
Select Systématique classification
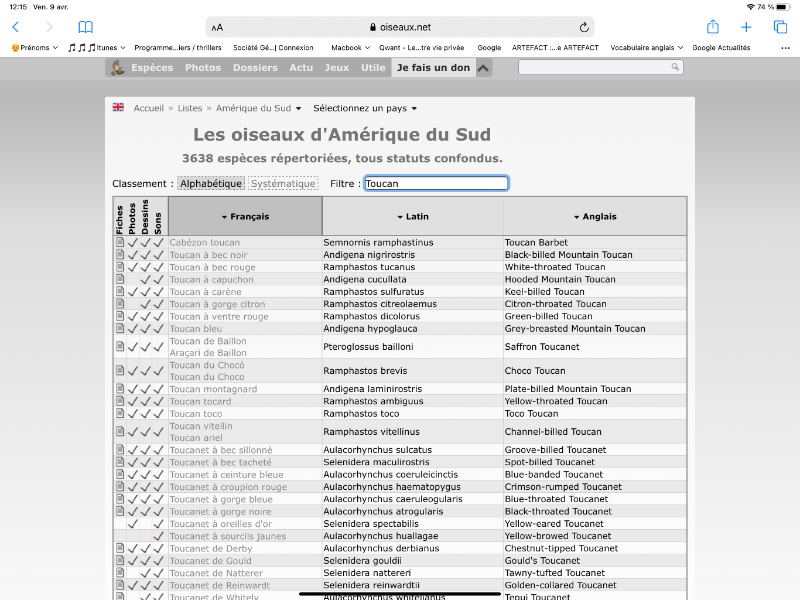(283, 183)
